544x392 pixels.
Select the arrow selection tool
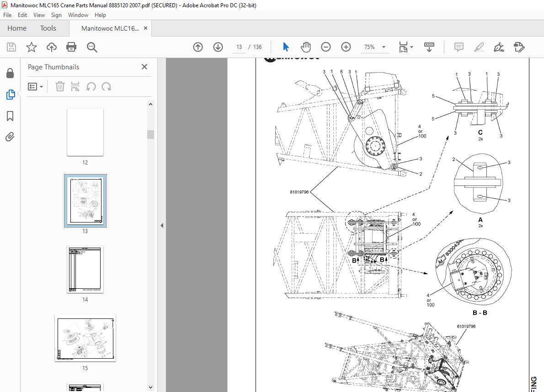coord(286,47)
